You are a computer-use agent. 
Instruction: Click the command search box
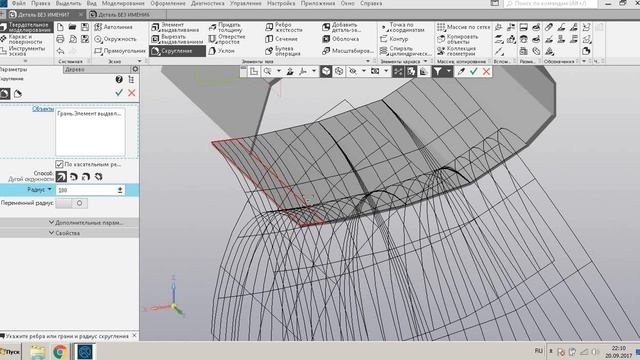(550, 4)
